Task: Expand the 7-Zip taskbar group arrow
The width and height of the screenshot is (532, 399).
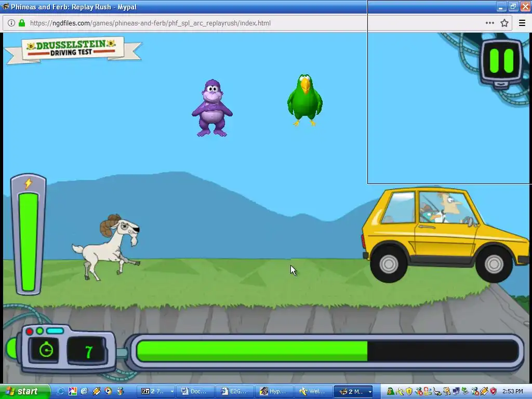Action: coord(172,392)
